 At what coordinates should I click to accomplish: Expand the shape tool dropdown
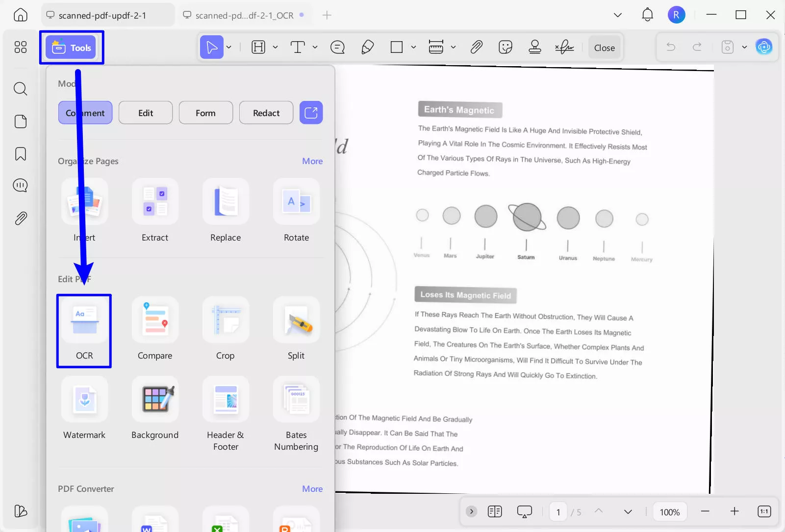point(413,47)
